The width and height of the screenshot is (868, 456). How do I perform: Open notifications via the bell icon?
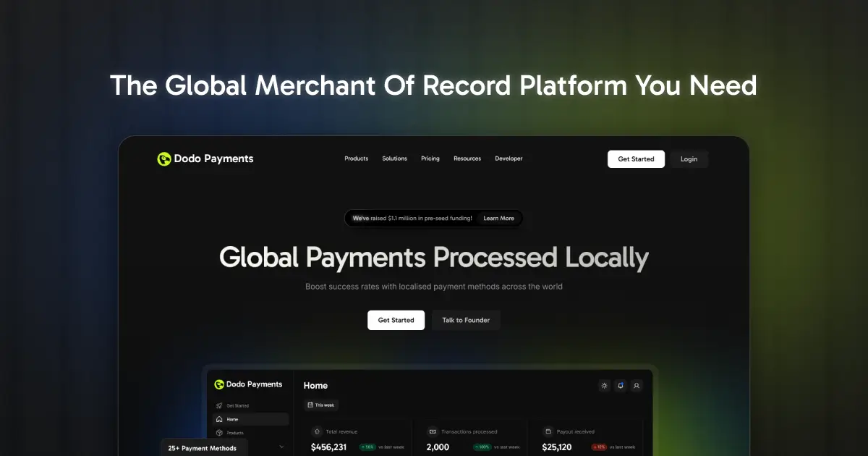click(x=620, y=386)
